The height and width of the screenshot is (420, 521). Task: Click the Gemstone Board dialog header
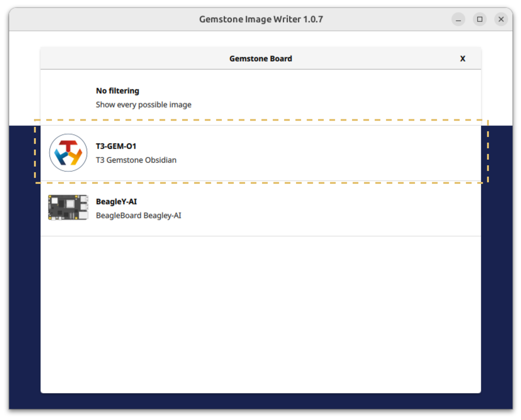pos(260,59)
